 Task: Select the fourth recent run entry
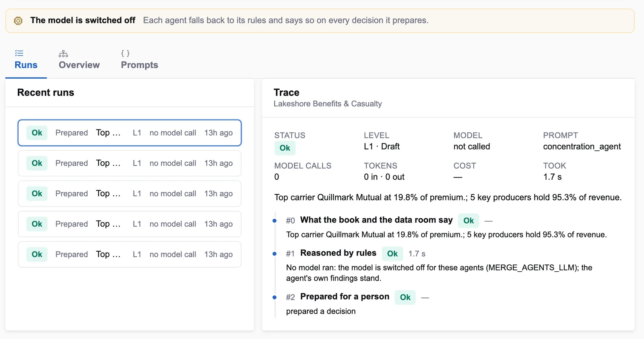(x=130, y=224)
